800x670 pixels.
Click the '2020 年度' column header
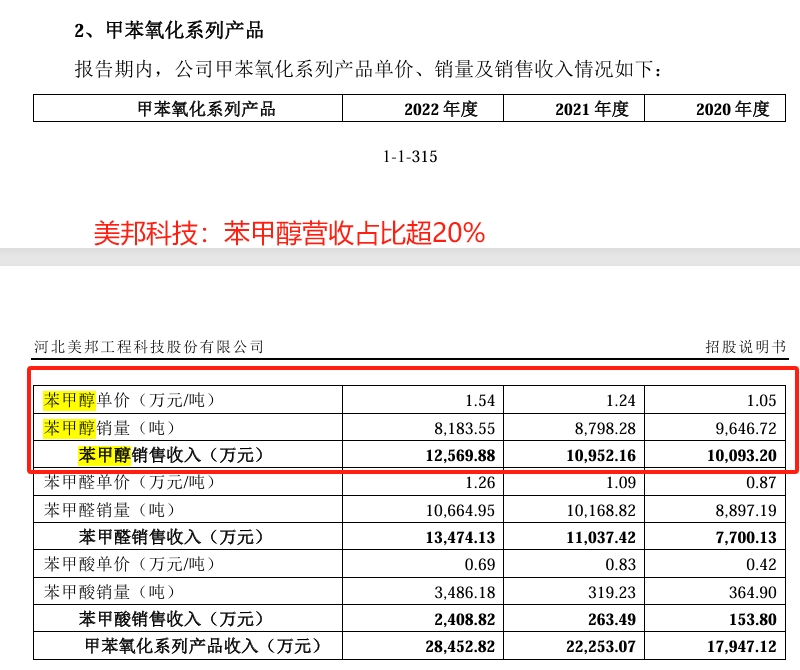click(x=733, y=109)
